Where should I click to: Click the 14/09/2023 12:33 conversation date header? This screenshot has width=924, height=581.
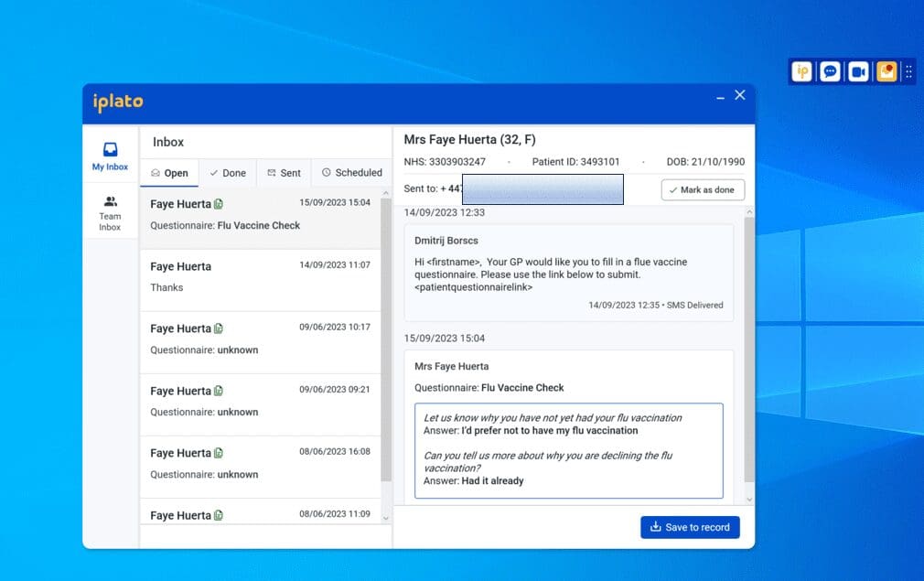pos(445,212)
